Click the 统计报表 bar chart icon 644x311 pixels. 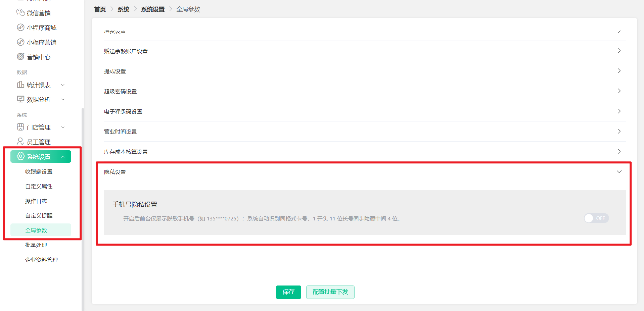(x=20, y=85)
